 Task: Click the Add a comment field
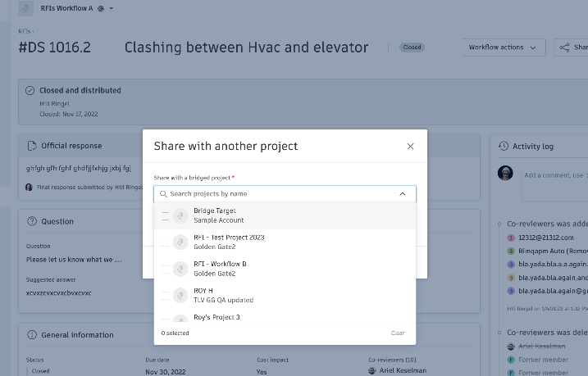click(x=554, y=174)
